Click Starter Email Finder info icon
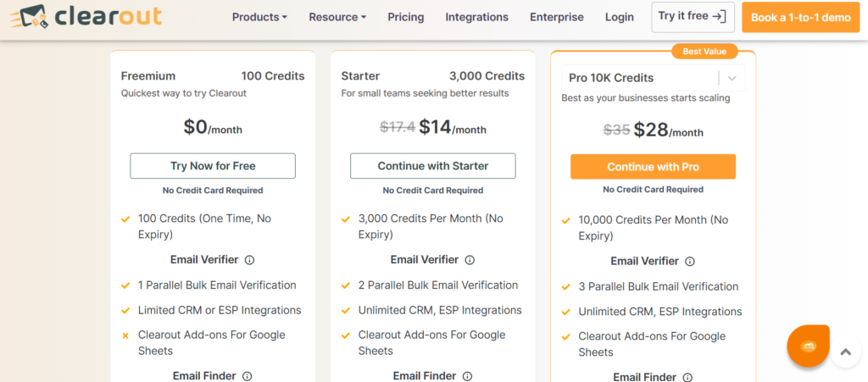Image resolution: width=868 pixels, height=382 pixels. coord(467,376)
